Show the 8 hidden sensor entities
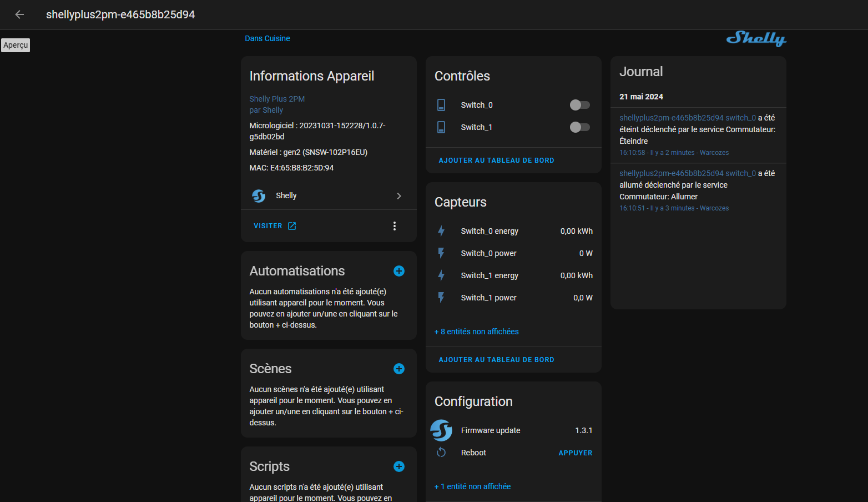 point(477,332)
